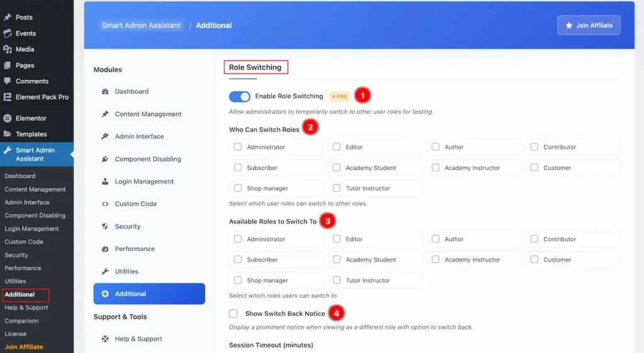Go to Login Management module
The image size is (644, 353).
pos(149,182)
